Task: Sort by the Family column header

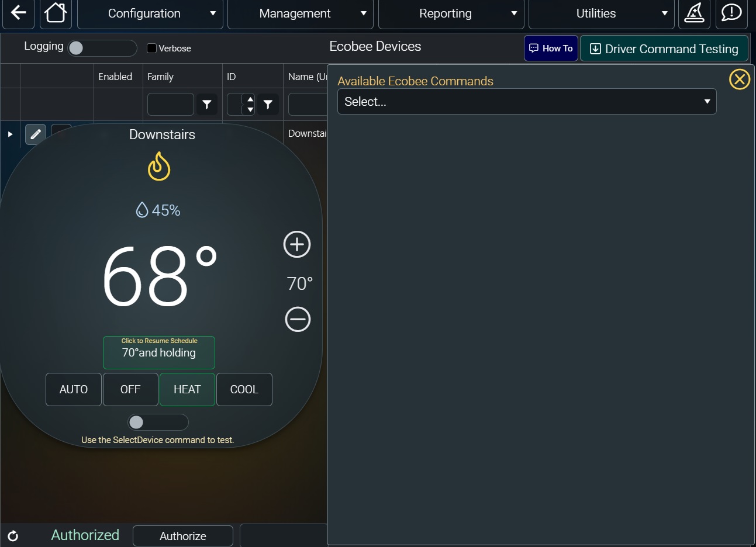Action: [160, 77]
